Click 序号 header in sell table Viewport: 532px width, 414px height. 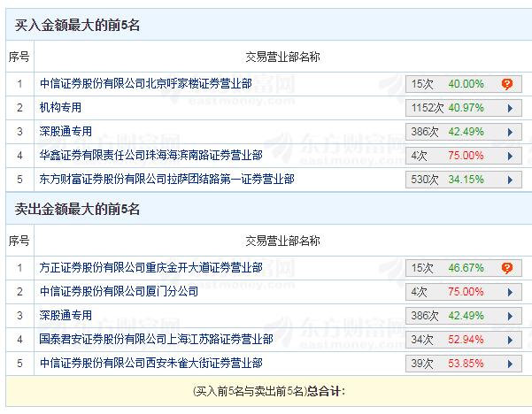[x=19, y=241]
